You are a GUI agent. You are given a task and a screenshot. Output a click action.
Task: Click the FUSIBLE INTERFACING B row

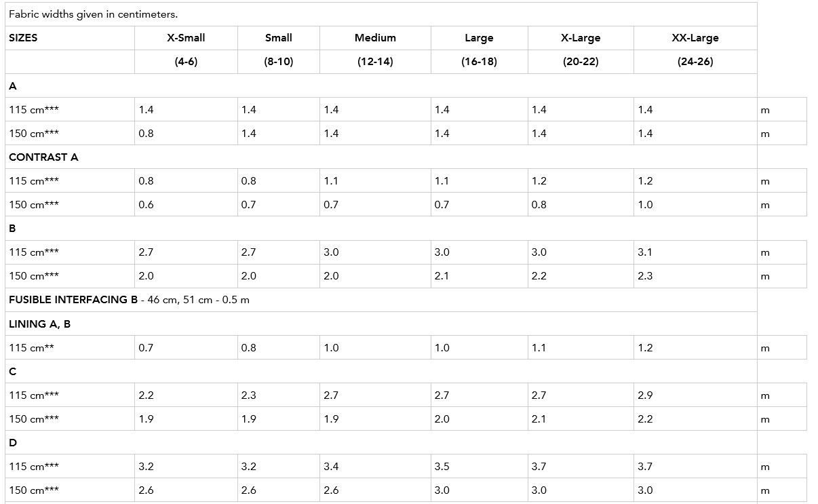[x=381, y=300]
